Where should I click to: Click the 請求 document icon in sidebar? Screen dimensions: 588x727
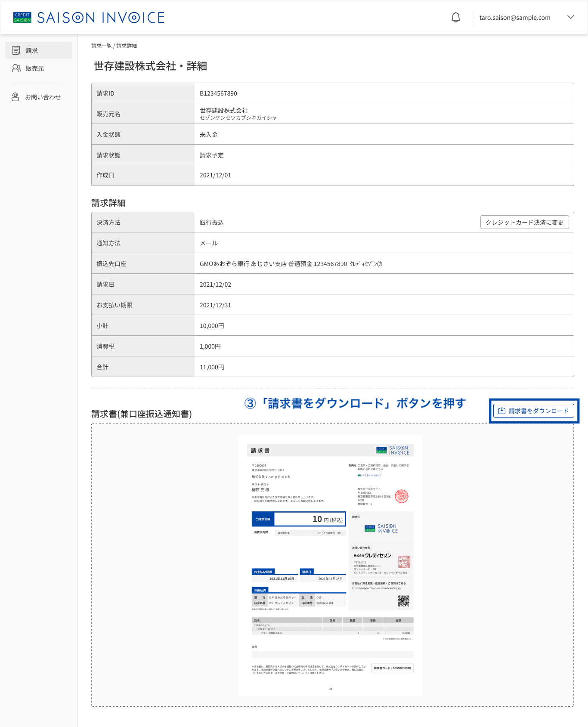(x=16, y=50)
